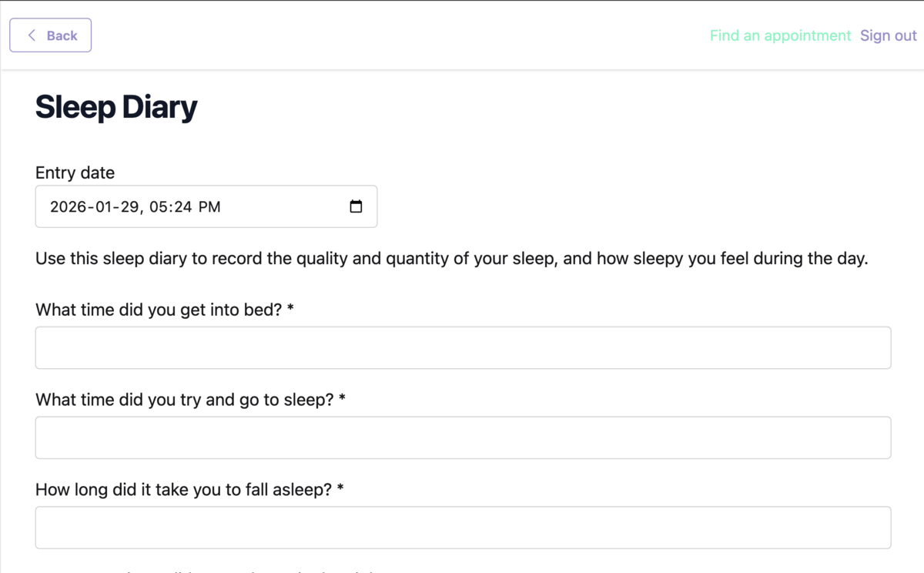Focus the 'What time did you get into bed?' field
The width and height of the screenshot is (924, 573).
[x=462, y=347]
